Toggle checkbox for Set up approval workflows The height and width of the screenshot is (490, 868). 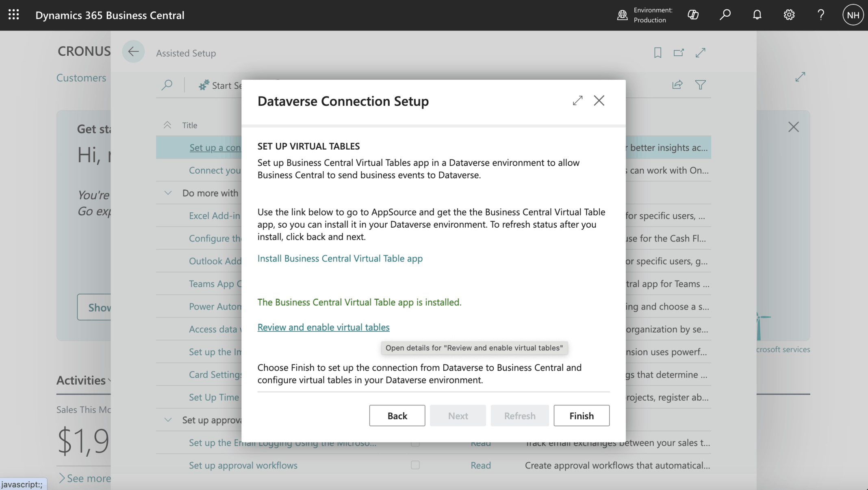415,465
